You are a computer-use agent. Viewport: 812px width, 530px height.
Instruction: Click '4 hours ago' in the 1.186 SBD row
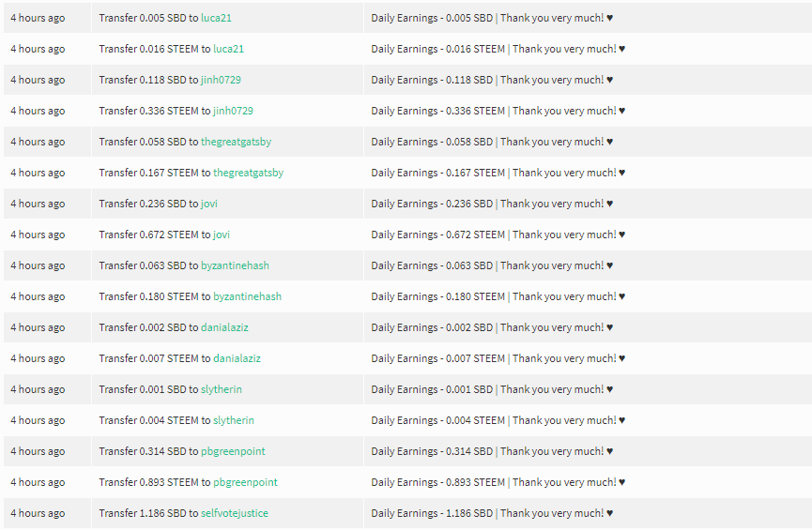tap(38, 514)
